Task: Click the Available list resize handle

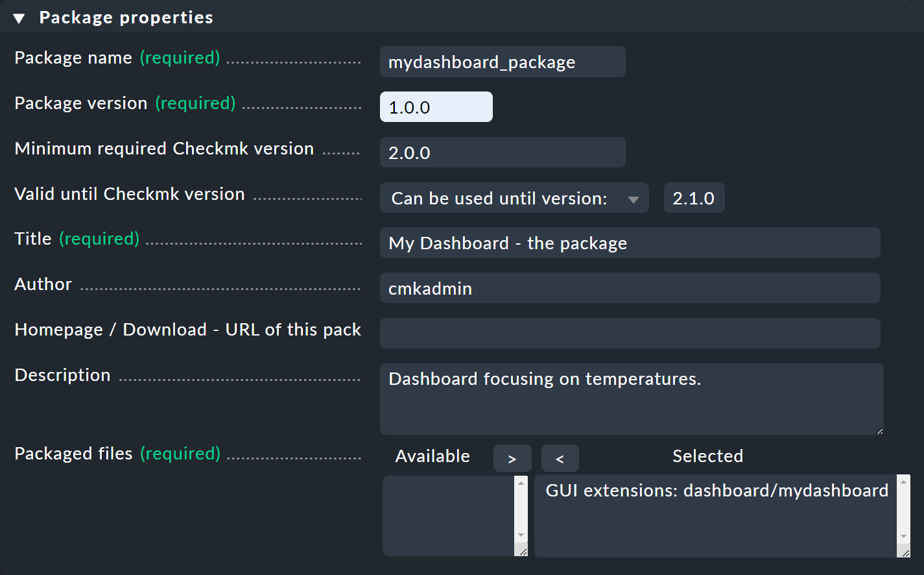Action: point(523,551)
